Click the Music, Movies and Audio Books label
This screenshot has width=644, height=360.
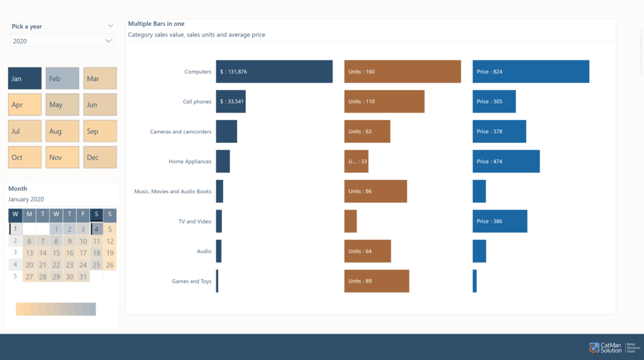173,191
